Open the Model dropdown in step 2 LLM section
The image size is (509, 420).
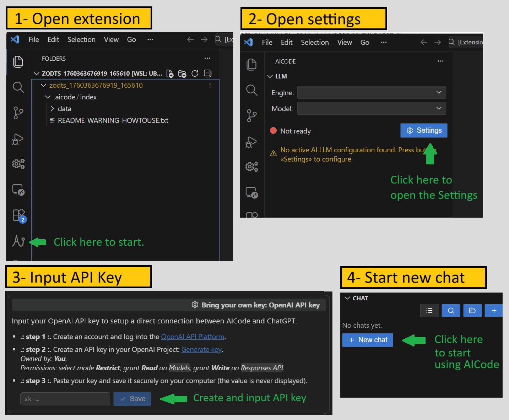pyautogui.click(x=372, y=108)
